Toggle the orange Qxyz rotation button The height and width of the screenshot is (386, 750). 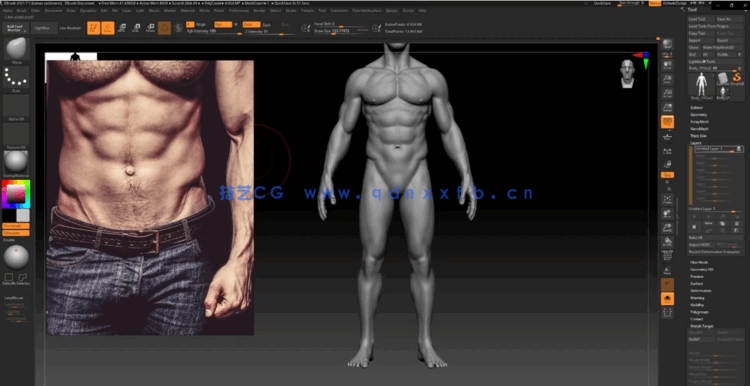point(667,175)
